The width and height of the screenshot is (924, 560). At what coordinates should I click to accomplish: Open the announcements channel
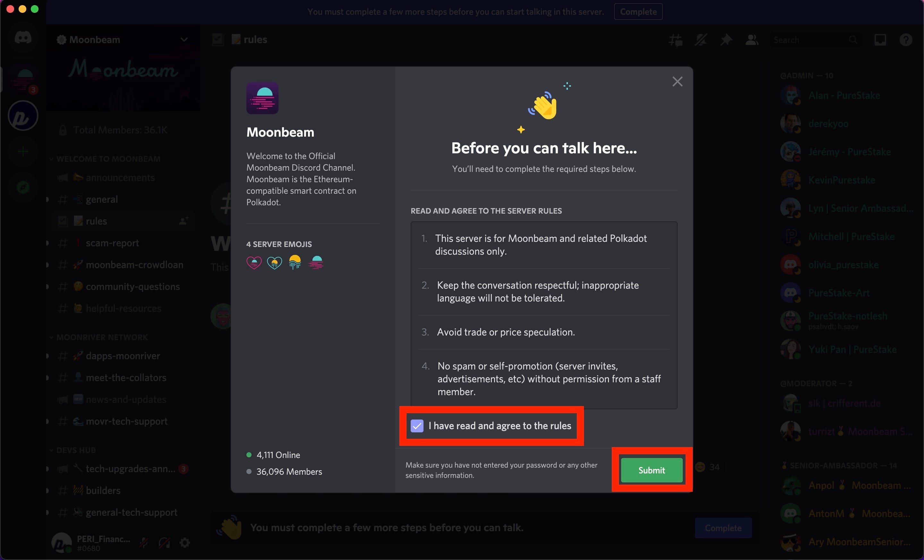pos(123,177)
